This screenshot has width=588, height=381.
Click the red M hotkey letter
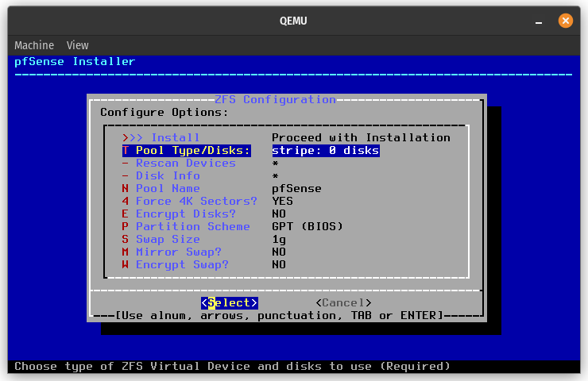point(126,252)
